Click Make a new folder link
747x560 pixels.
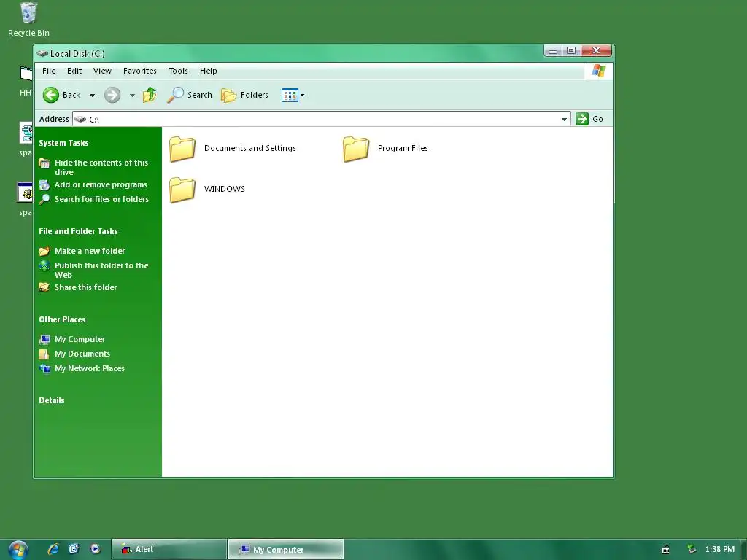coord(90,251)
